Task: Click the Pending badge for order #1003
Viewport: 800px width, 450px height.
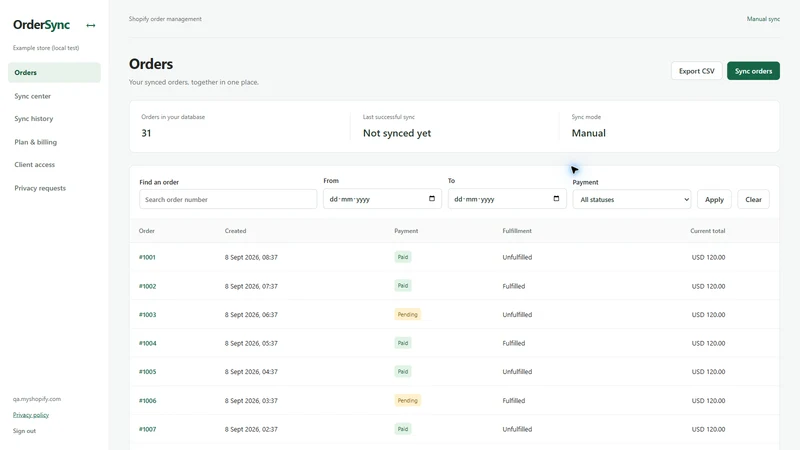Action: 408,314
